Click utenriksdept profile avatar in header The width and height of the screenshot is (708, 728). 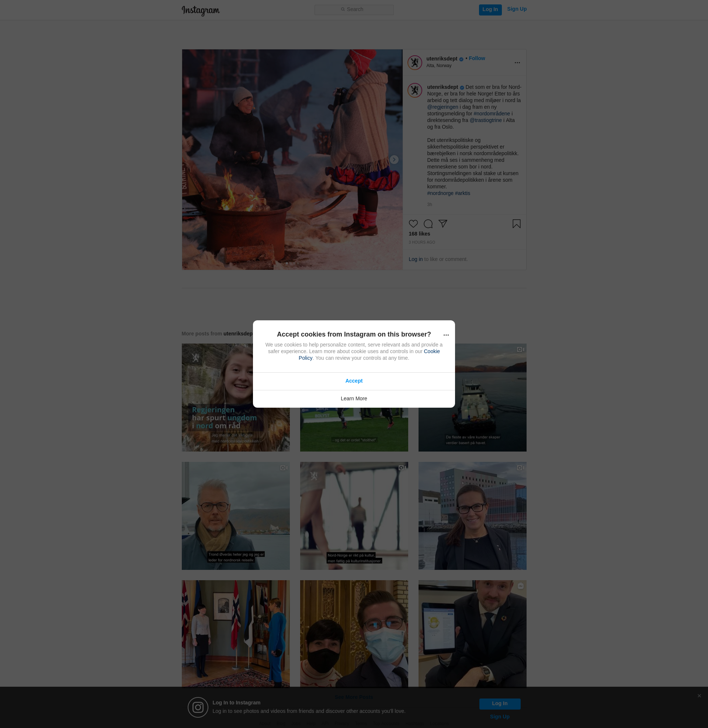point(414,63)
